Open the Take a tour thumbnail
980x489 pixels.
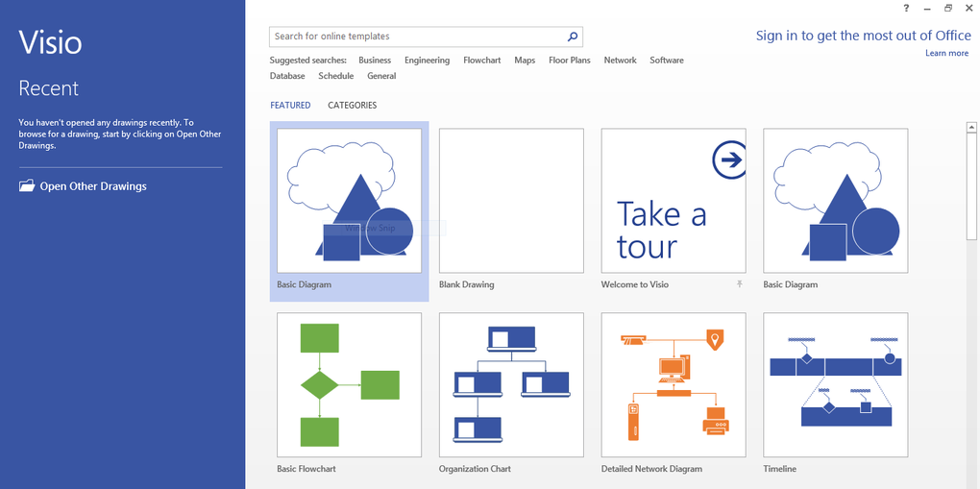pos(674,201)
